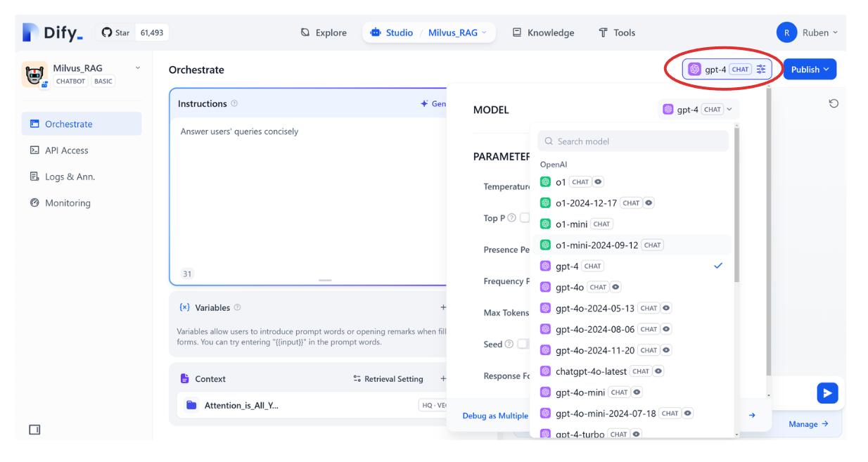Screen dimensions: 868x462
Task: Click the Milvus_RAG robot app avatar
Action: 33,75
